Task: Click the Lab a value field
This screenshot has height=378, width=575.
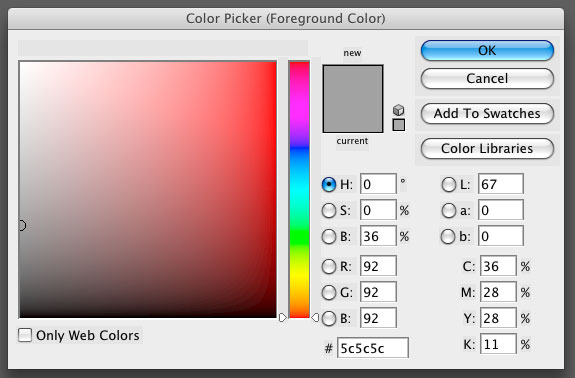Action: [501, 210]
